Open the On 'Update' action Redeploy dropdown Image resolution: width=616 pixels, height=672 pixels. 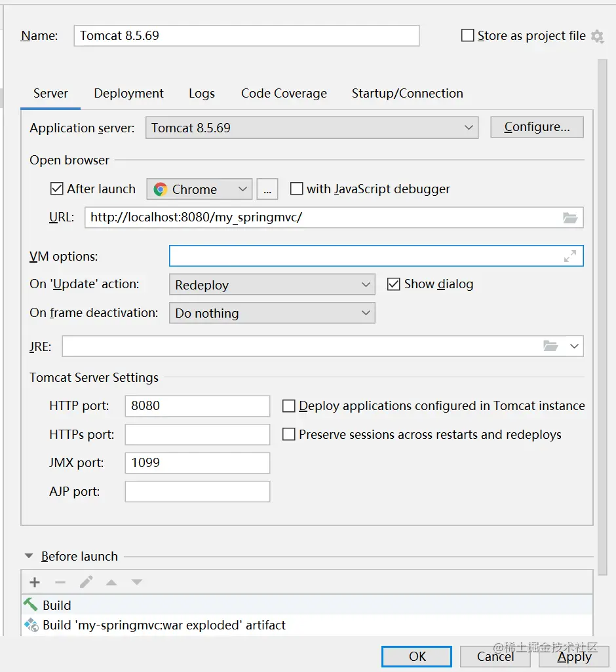(x=272, y=284)
